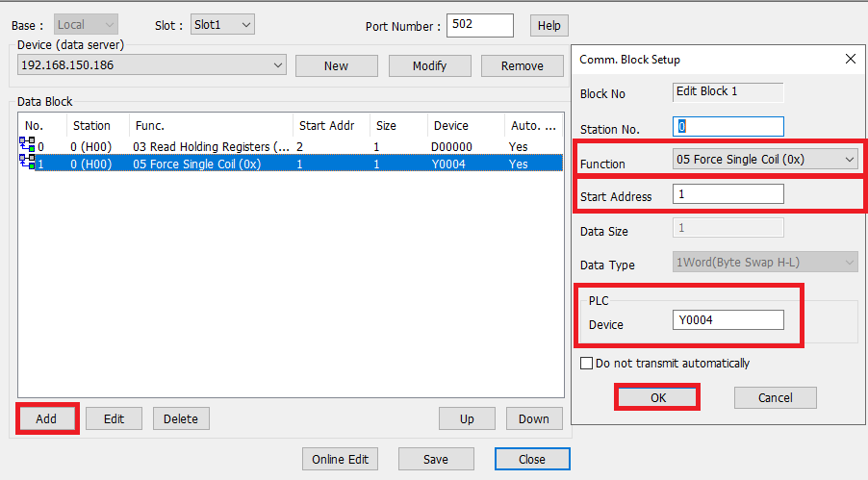868x480 pixels.
Task: Click the PLC Device field Y0004
Action: pos(728,320)
